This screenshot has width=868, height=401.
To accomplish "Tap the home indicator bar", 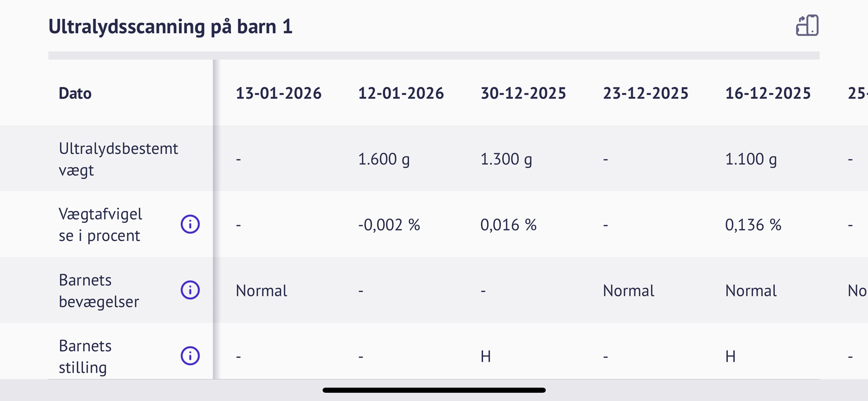I will [x=434, y=390].
